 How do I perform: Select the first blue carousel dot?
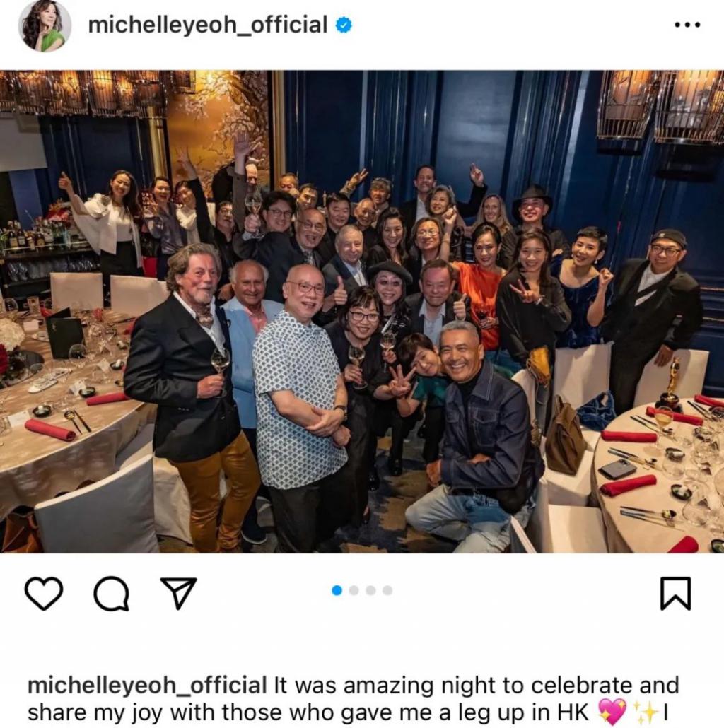pos(337,590)
